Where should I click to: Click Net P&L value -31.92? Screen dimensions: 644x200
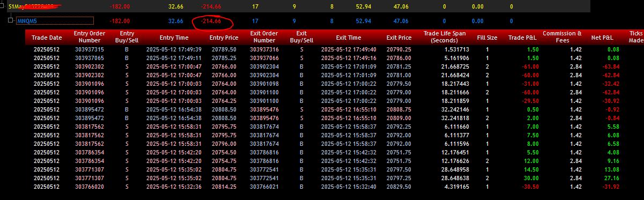(610, 186)
